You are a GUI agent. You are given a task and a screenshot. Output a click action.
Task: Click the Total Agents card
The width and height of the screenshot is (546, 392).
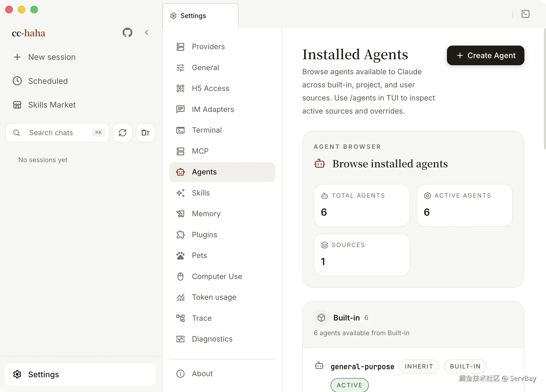(362, 205)
